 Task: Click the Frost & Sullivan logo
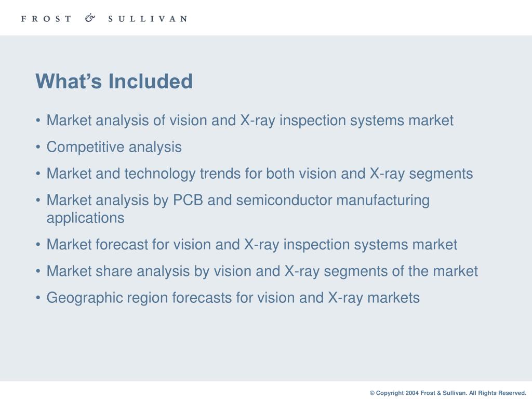104,18
